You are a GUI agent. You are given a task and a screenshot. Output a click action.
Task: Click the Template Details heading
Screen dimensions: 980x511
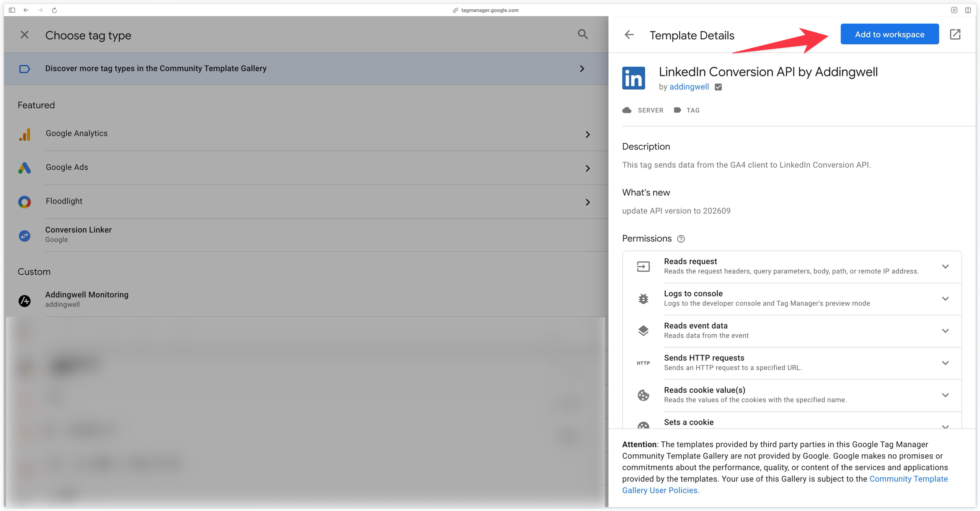[692, 36]
